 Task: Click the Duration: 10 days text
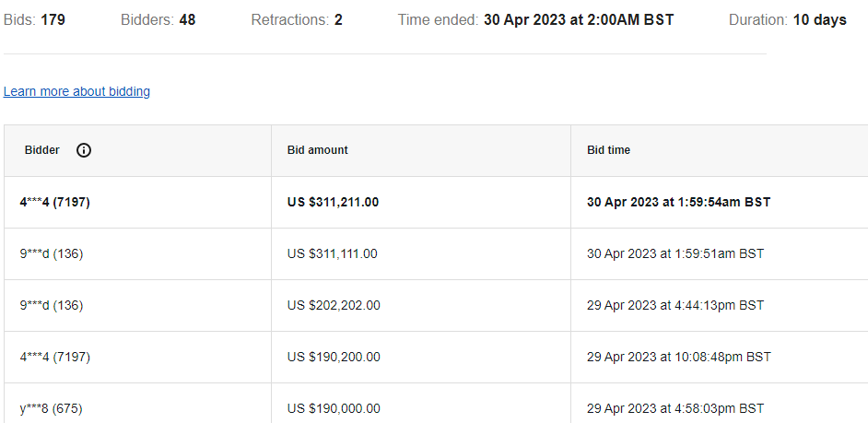pyautogui.click(x=787, y=19)
